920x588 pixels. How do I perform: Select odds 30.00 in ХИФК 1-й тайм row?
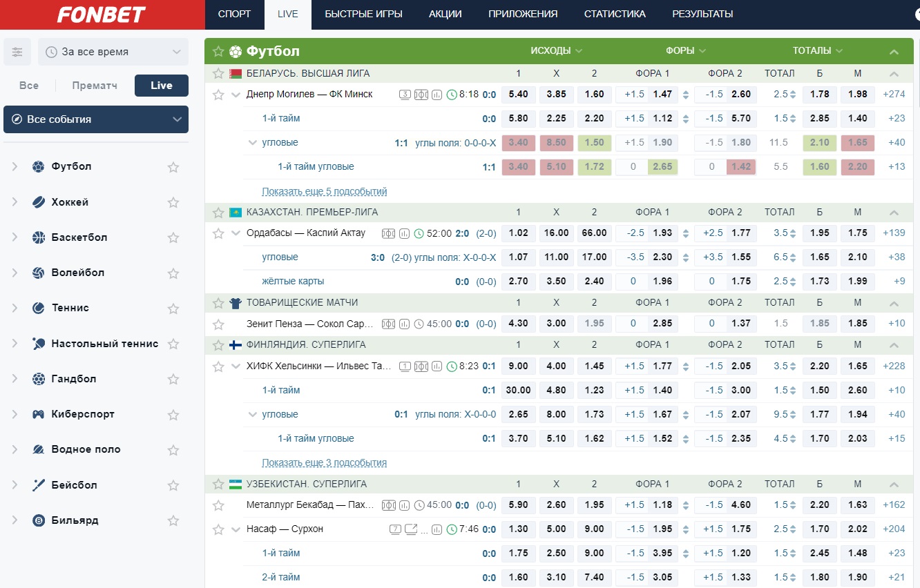pyautogui.click(x=518, y=391)
